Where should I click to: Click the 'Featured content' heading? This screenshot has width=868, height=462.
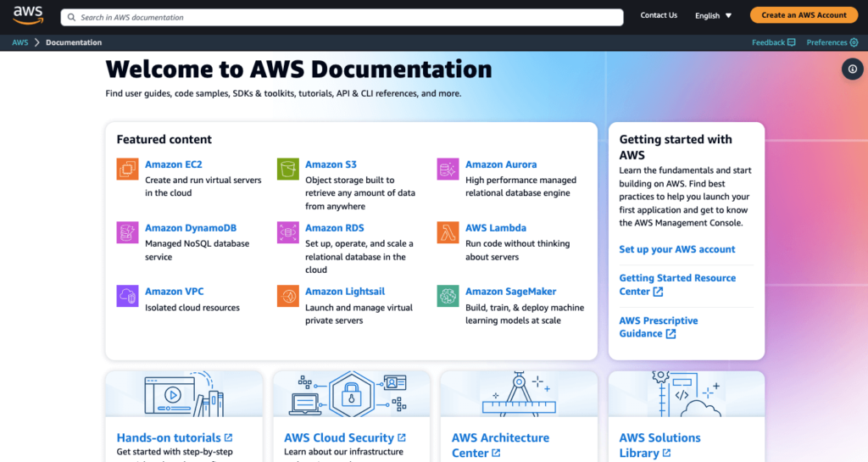click(164, 139)
